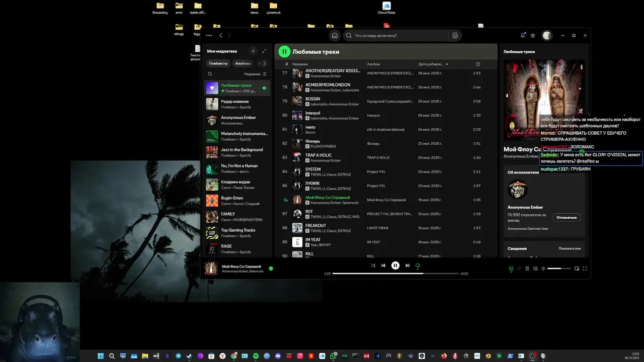Toggle the Now Playing view panel
The width and height of the screenshot is (644, 362).
click(x=511, y=268)
